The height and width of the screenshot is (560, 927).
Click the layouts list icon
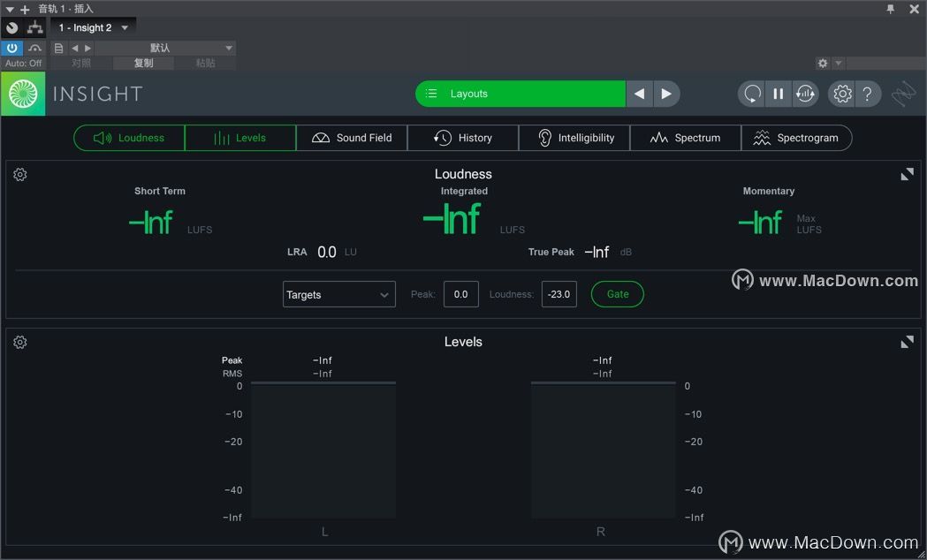431,94
